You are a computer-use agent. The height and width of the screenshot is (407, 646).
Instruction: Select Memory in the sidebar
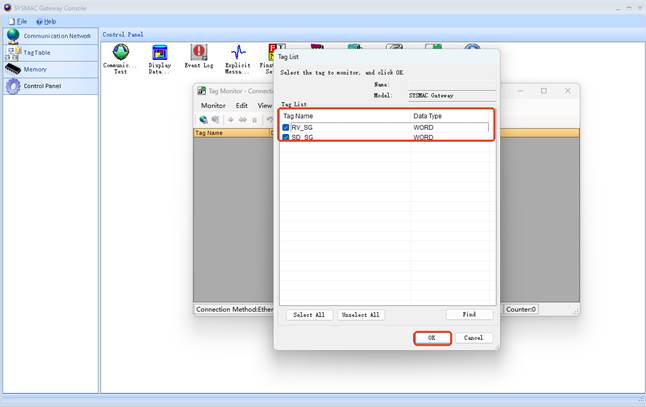[50, 69]
